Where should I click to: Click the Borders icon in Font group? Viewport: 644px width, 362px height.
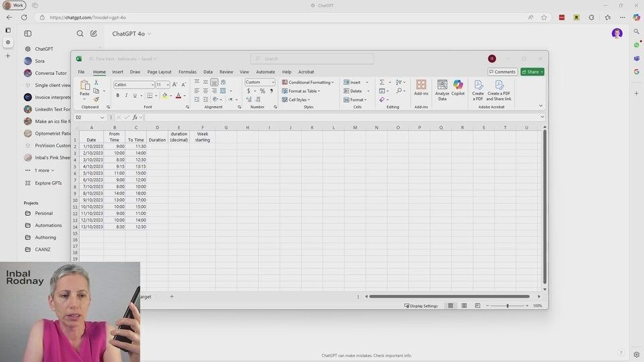pos(150,96)
